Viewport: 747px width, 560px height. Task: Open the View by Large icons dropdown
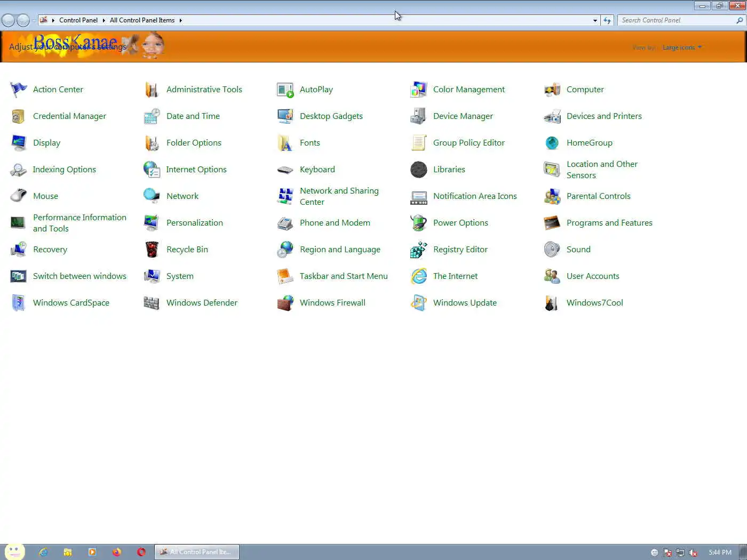click(x=682, y=47)
